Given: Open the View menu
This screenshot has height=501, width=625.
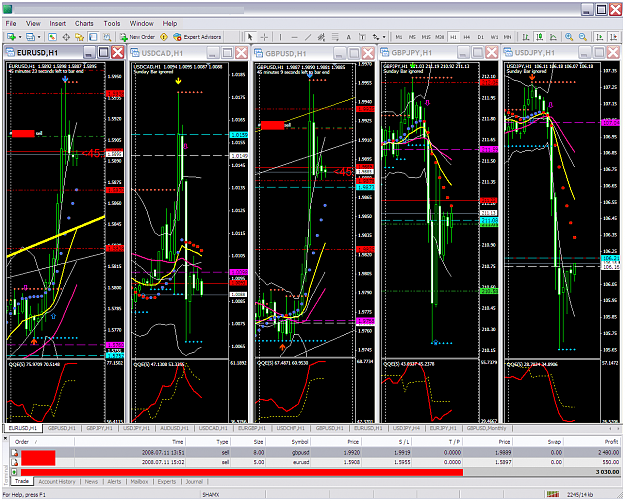Looking at the screenshot, I should (x=33, y=24).
